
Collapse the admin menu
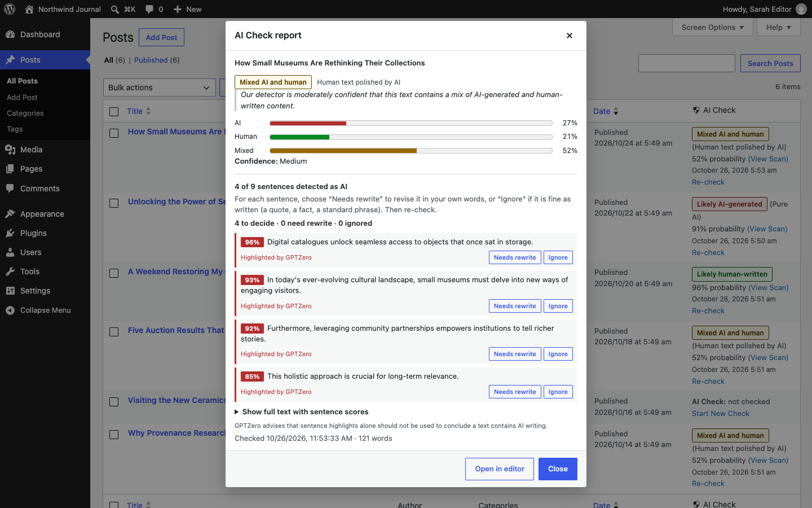[x=45, y=310]
